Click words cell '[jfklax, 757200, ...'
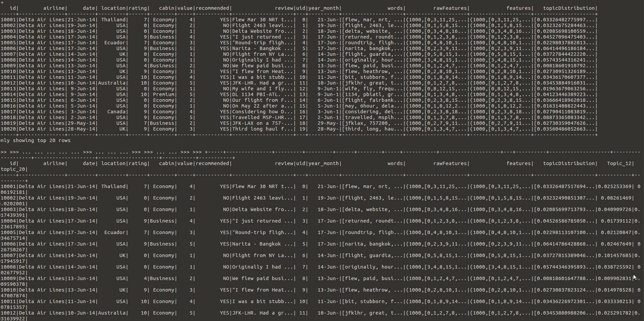The height and width of the screenshot is (321, 644). [x=372, y=123]
